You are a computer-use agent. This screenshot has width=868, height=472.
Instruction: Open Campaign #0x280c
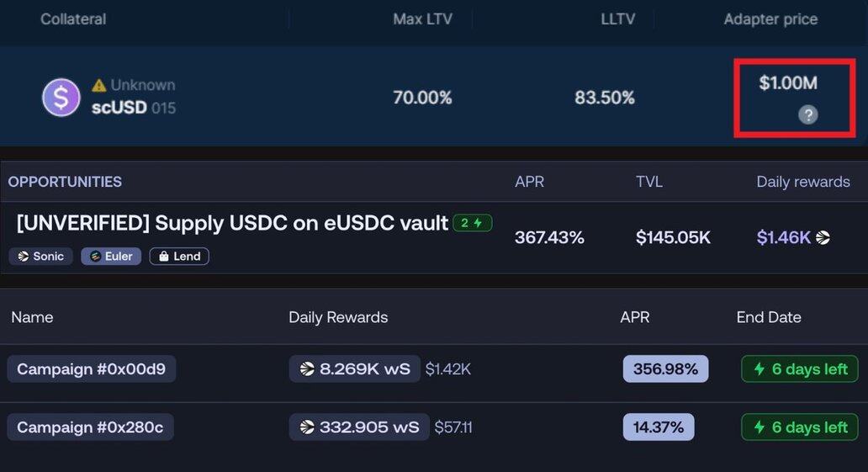pos(91,427)
